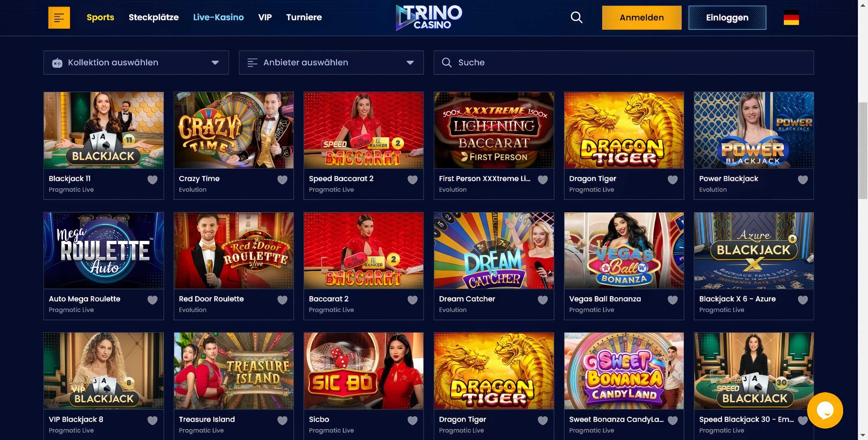The width and height of the screenshot is (868, 440).
Task: Mark Dream Catcher as favorite
Action: click(x=542, y=300)
